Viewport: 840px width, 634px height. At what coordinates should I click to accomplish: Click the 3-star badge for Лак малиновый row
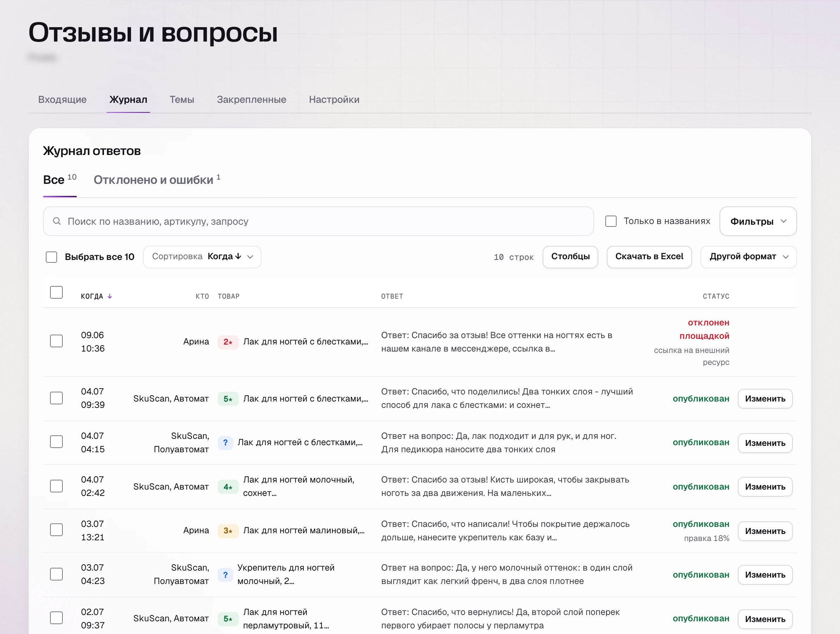pos(228,531)
